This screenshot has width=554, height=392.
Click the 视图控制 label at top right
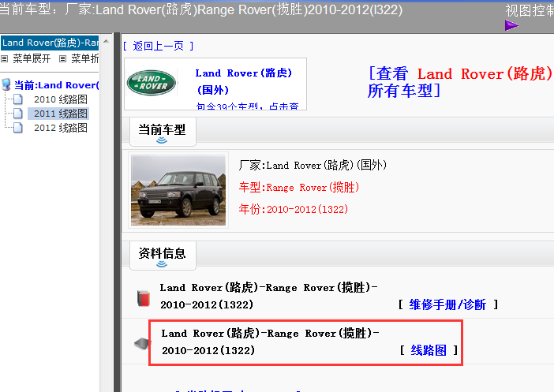530,10
